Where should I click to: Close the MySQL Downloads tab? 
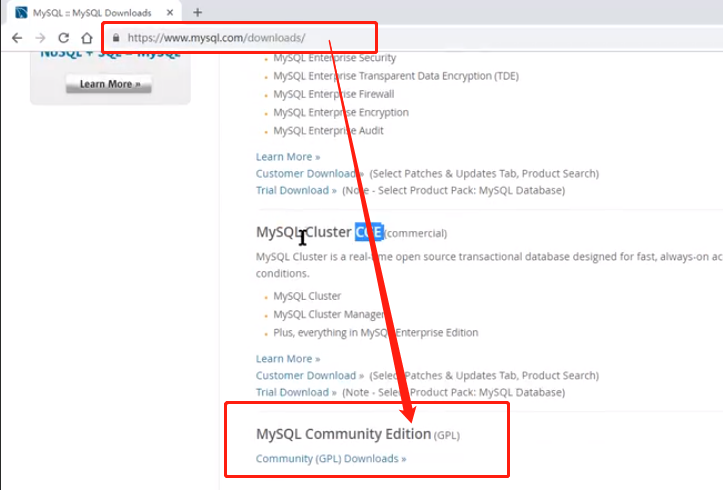(x=170, y=12)
